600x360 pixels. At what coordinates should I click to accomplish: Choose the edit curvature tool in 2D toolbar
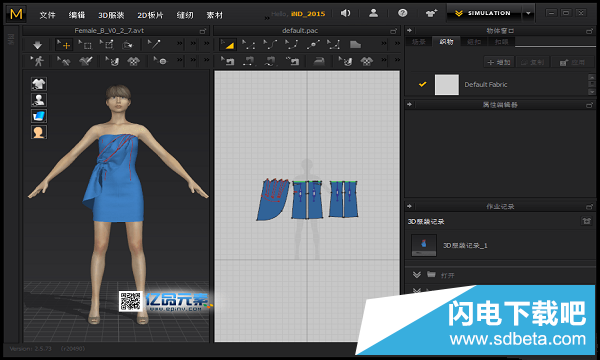pyautogui.click(x=270, y=45)
